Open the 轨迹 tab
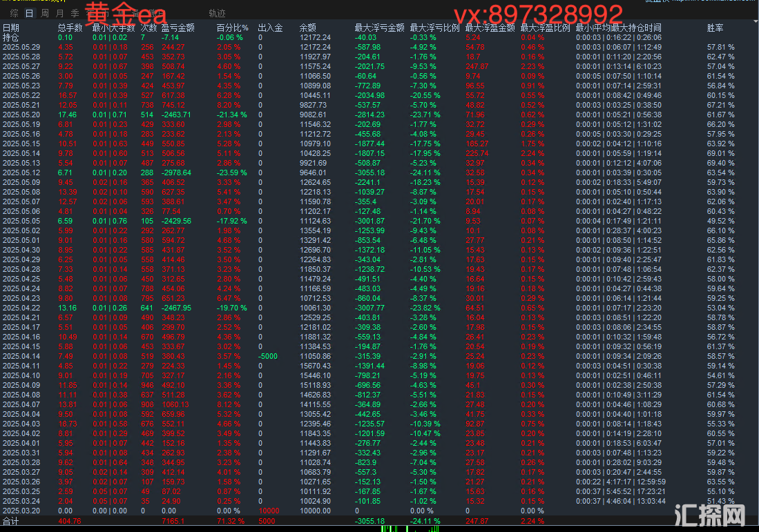The image size is (759, 532). pyautogui.click(x=217, y=13)
